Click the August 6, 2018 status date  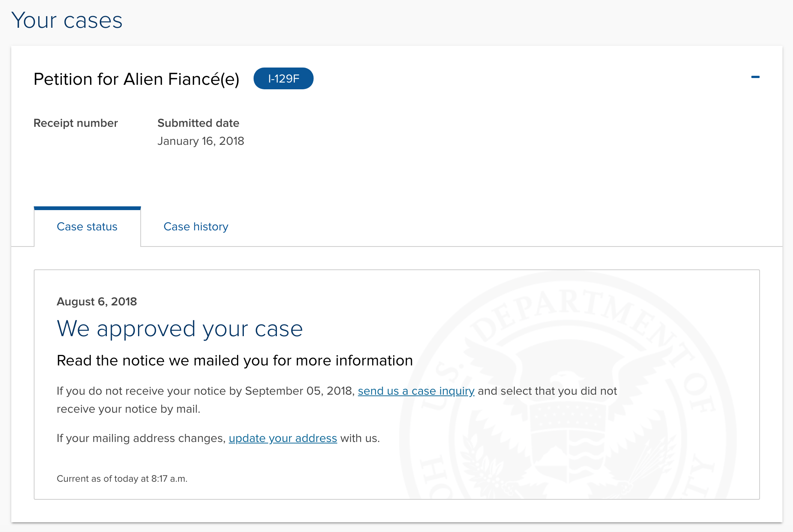coord(97,302)
